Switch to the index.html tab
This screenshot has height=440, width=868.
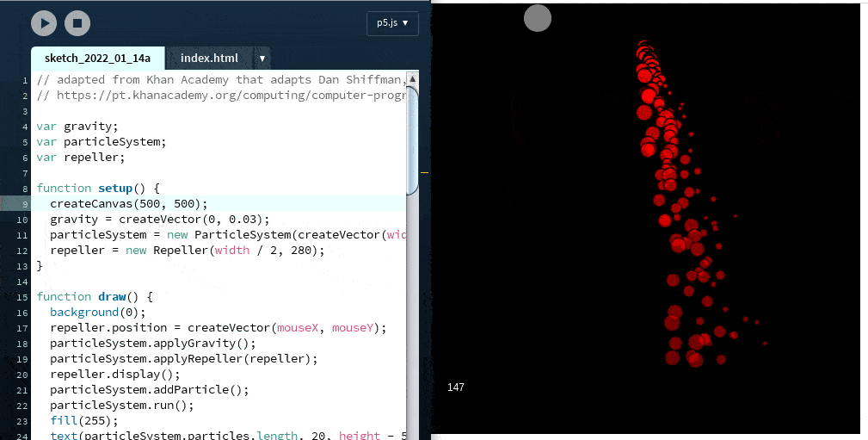pos(209,59)
